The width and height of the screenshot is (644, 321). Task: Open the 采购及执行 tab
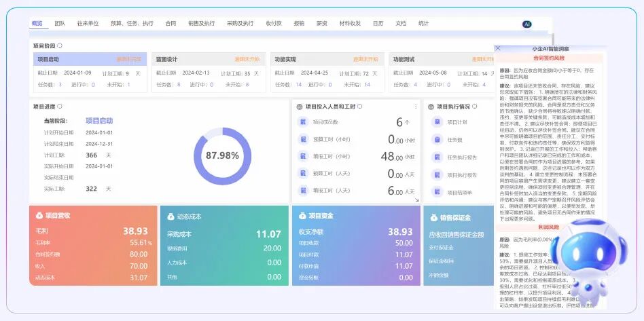[x=240, y=24]
